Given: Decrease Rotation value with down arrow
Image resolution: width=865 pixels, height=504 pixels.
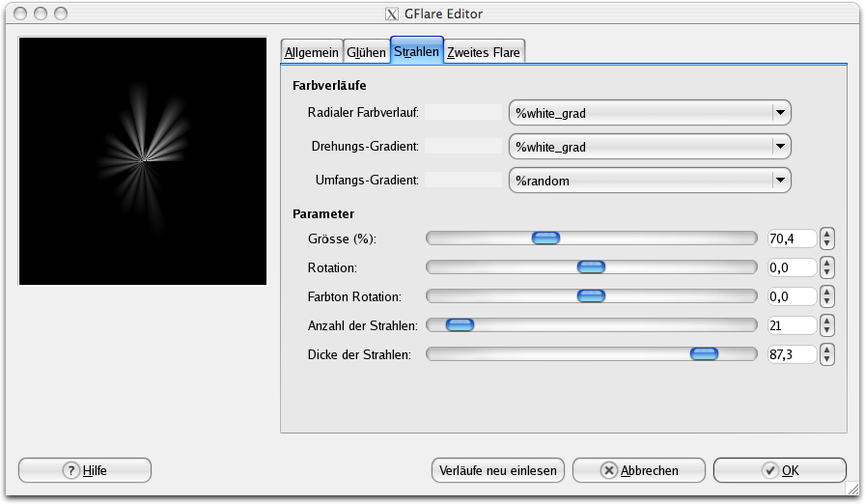Looking at the screenshot, I should point(827,272).
